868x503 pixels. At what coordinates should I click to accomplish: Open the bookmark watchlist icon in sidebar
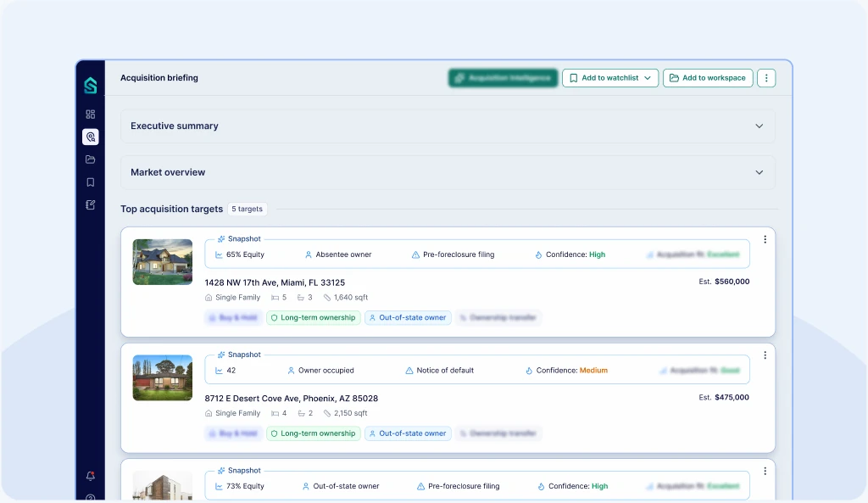click(x=90, y=182)
